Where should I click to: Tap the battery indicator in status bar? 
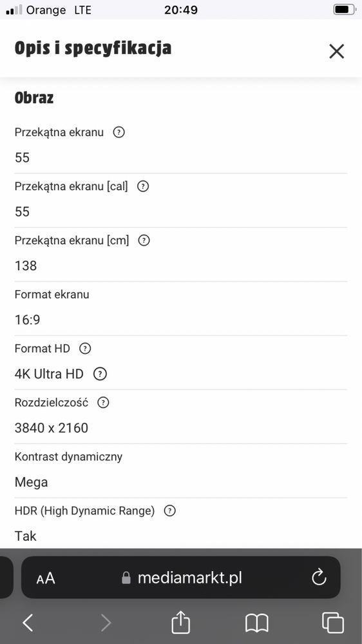345,10
